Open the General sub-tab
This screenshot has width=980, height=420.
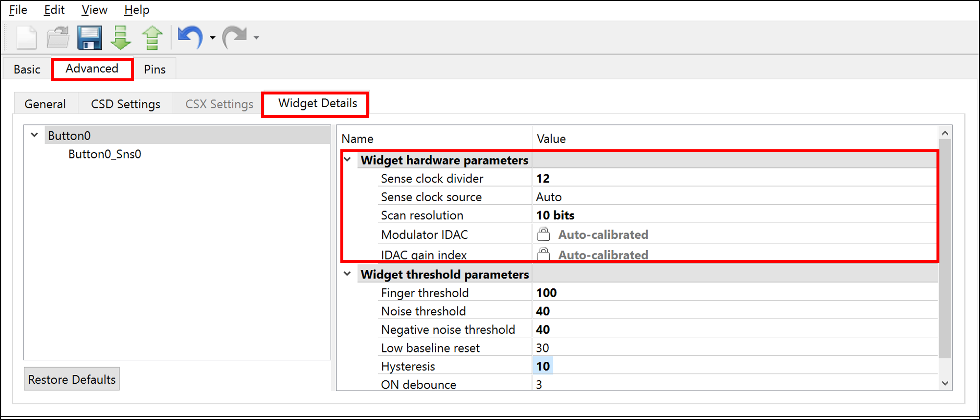coord(45,104)
